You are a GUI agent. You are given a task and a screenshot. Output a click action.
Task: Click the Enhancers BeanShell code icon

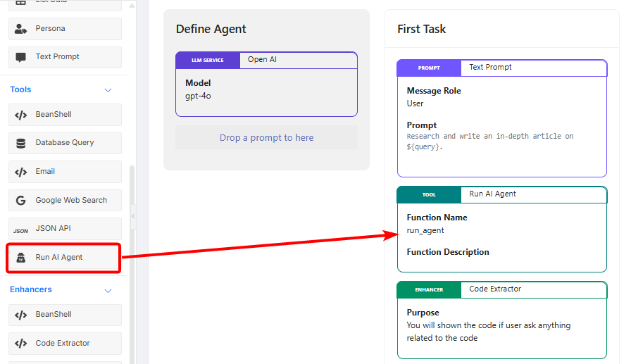[x=21, y=315]
